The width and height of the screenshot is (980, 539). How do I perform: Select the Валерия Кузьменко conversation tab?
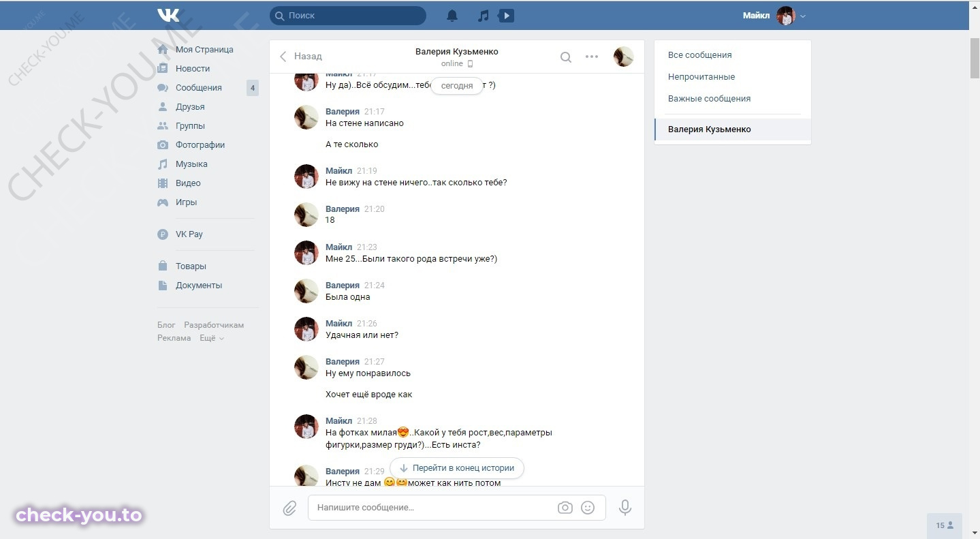point(733,129)
